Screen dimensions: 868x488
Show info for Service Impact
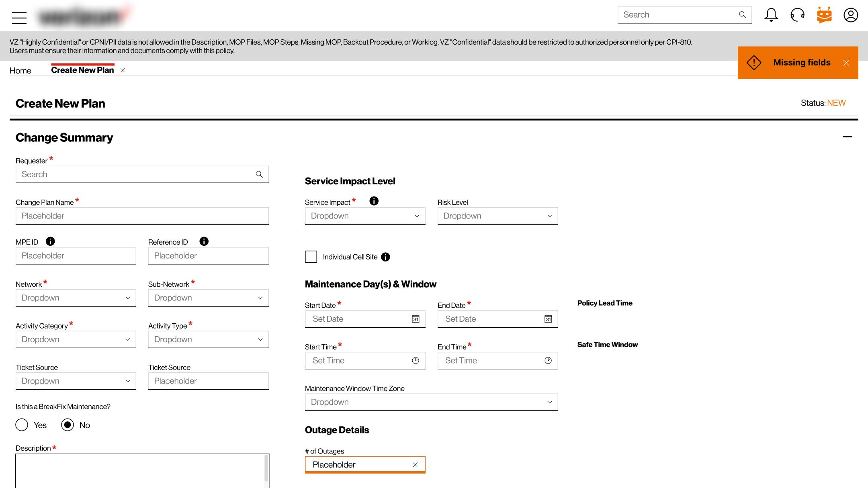(x=374, y=201)
